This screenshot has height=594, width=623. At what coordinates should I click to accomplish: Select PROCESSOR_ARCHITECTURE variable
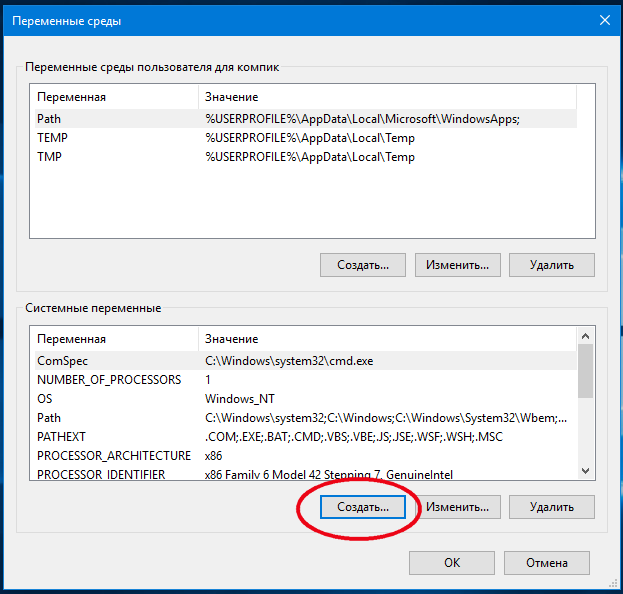[x=306, y=456]
